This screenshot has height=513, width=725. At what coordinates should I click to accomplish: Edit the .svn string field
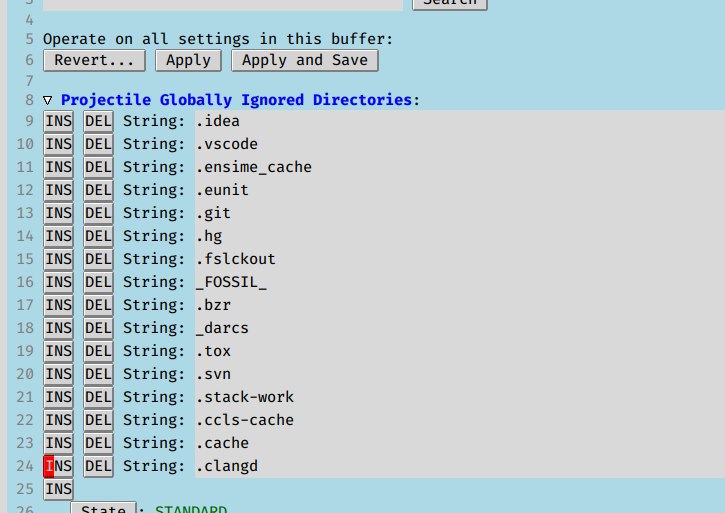[x=460, y=375]
